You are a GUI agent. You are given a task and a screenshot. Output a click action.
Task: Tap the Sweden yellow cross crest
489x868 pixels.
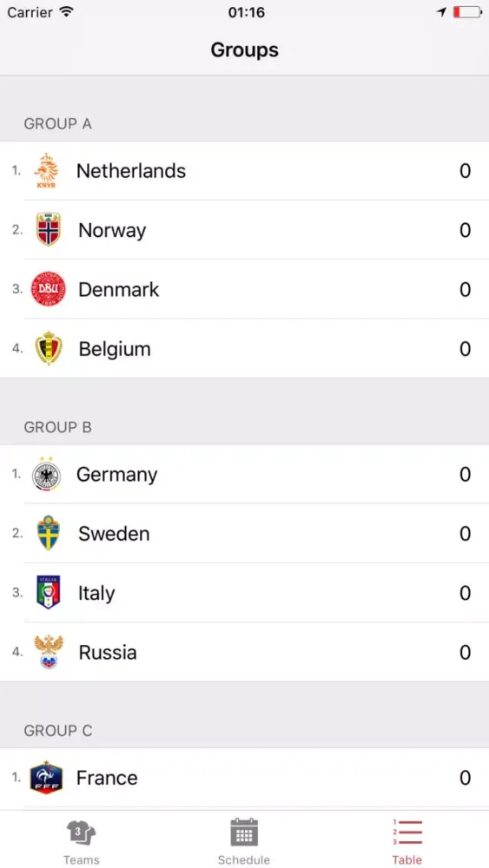[48, 533]
